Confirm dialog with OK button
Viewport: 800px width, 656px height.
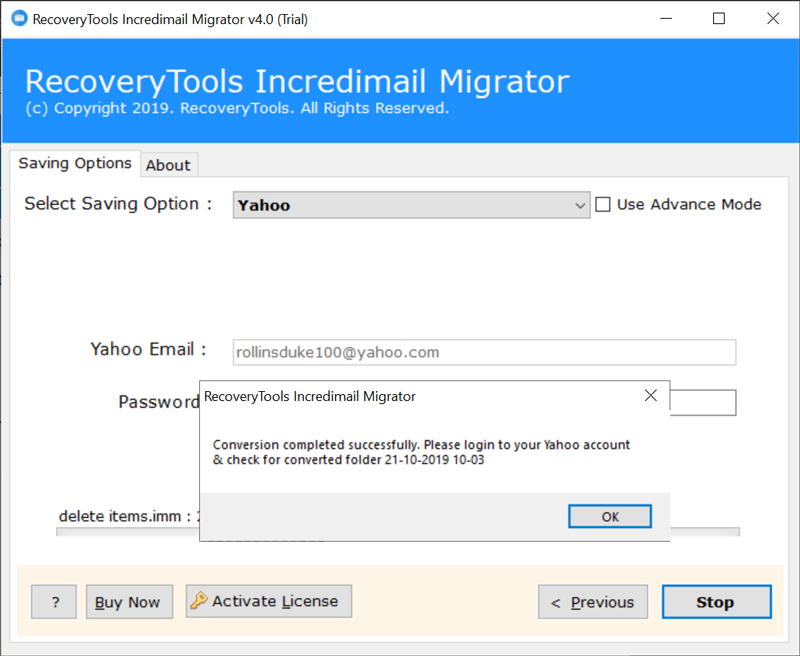click(610, 517)
